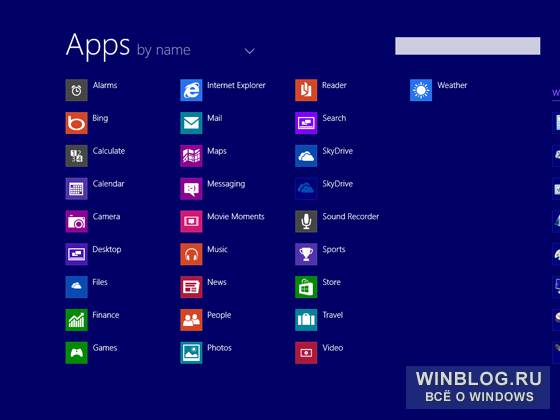Launch the Video app icon
The width and height of the screenshot is (560, 420).
coord(306,352)
